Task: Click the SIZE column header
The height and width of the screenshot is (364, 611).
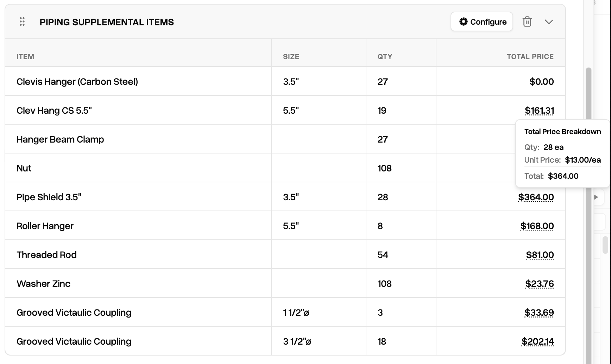Action: (291, 57)
